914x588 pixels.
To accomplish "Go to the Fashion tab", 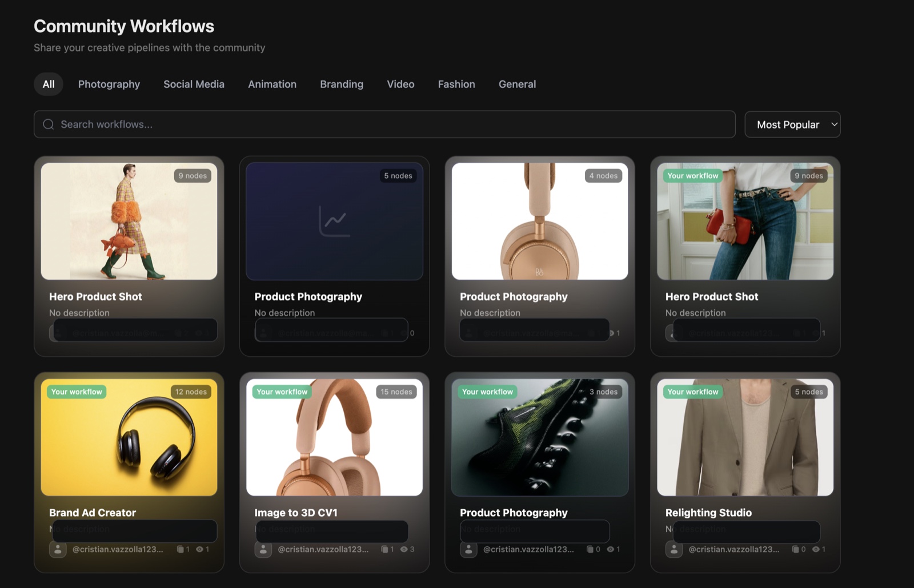I will 456,84.
